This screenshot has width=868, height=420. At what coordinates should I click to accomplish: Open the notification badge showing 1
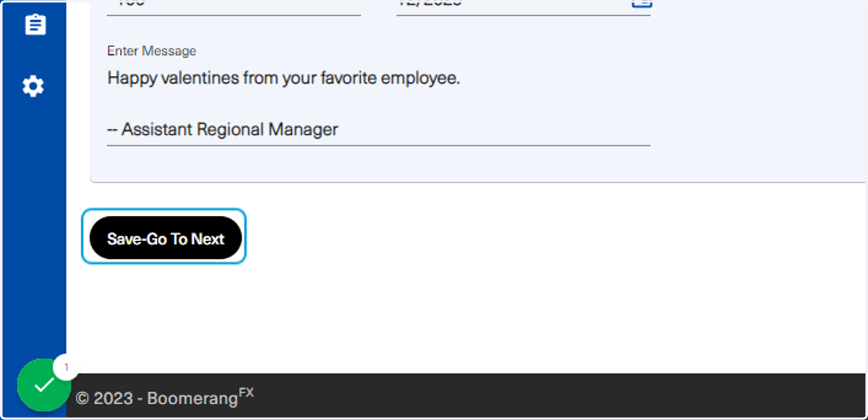[x=66, y=367]
